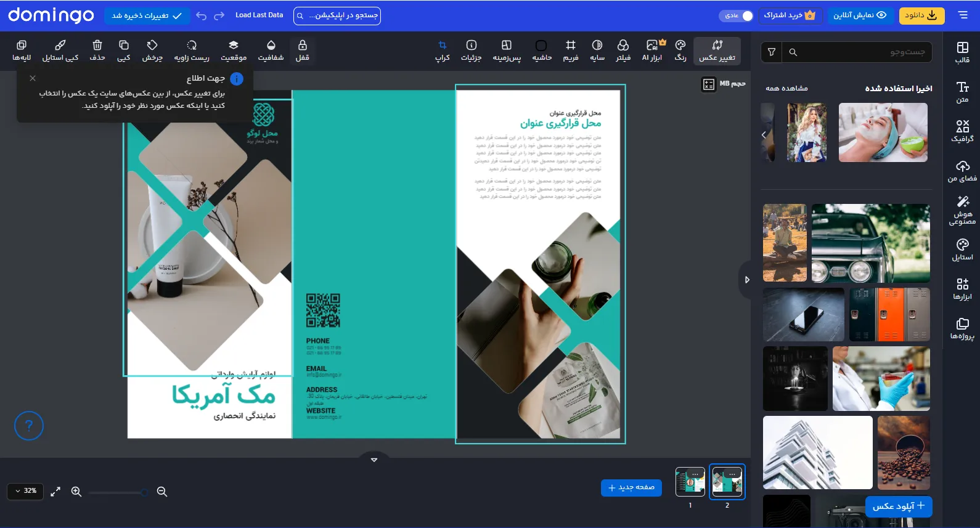Image resolution: width=980 pixels, height=528 pixels.
Task: Select page 2 thumbnail
Action: [727, 481]
